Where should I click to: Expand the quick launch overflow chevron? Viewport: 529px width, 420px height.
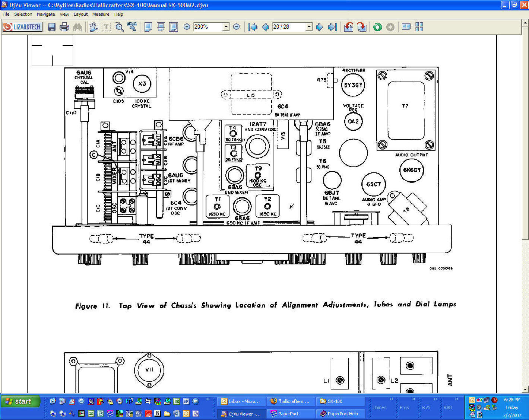click(208, 399)
